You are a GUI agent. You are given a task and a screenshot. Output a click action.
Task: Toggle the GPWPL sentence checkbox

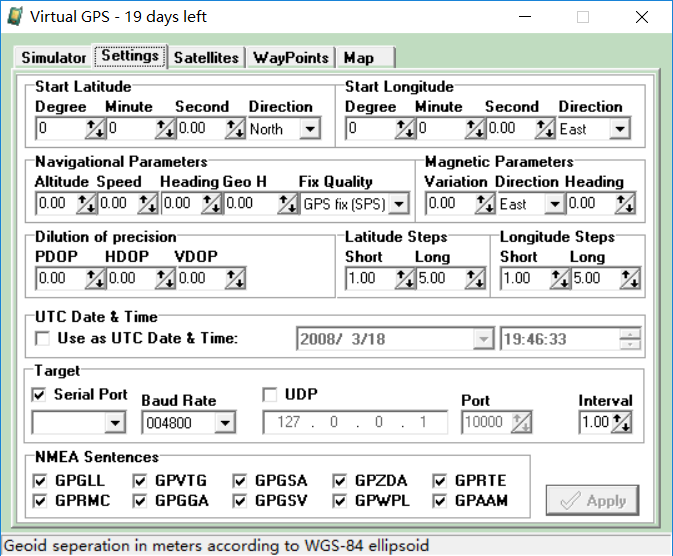[340, 501]
